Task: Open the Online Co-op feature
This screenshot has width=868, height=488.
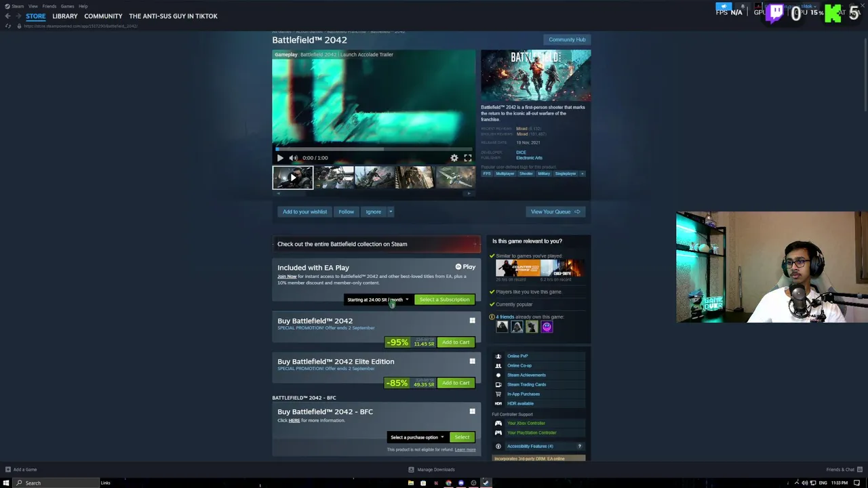Action: point(519,365)
